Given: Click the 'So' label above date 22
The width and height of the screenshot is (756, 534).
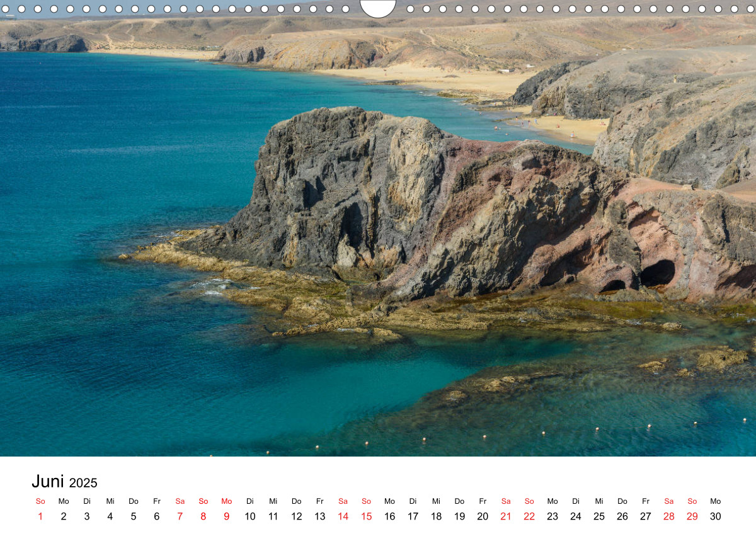Looking at the screenshot, I should (x=529, y=501).
